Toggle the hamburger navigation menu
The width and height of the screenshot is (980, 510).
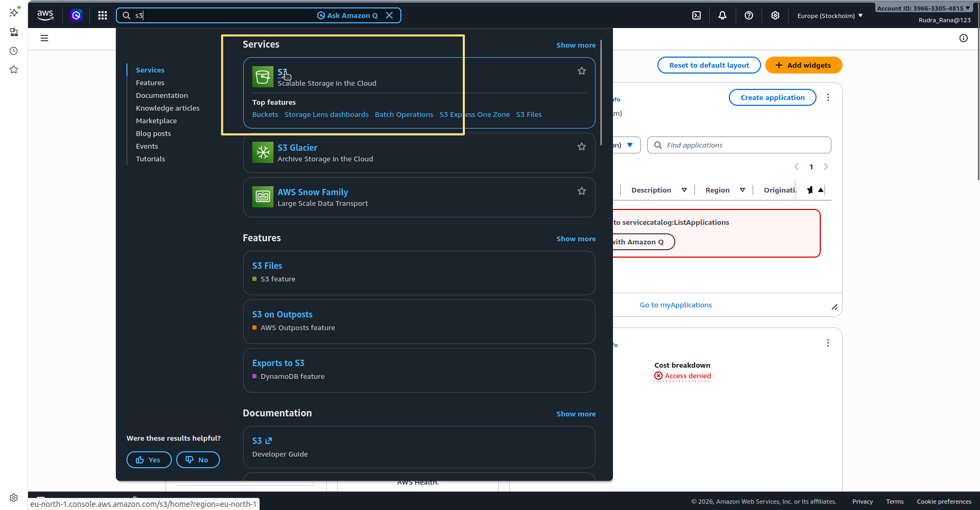click(x=44, y=38)
